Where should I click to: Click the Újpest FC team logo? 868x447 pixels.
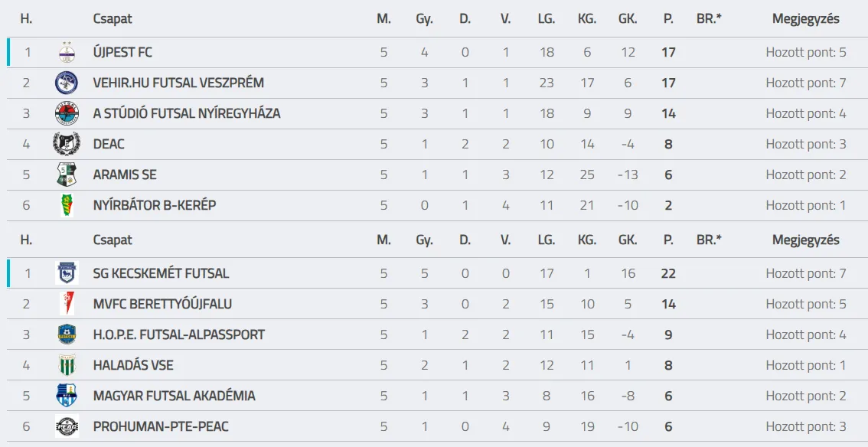tap(67, 52)
